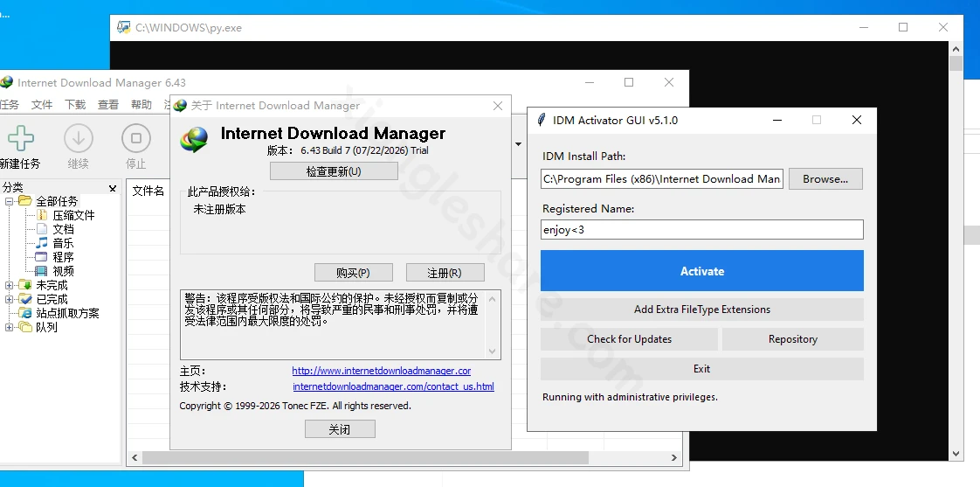Close the Internet Download Manager main window
980x487 pixels.
(x=669, y=82)
